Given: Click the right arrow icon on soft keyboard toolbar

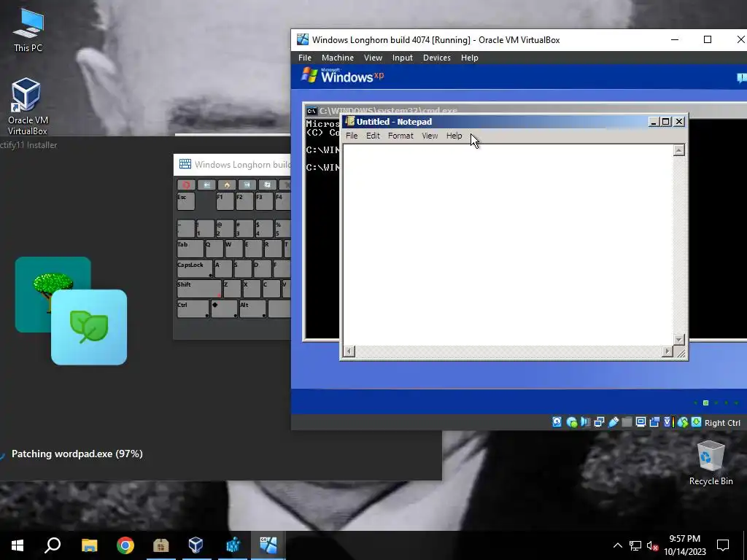Looking at the screenshot, I should [247, 184].
